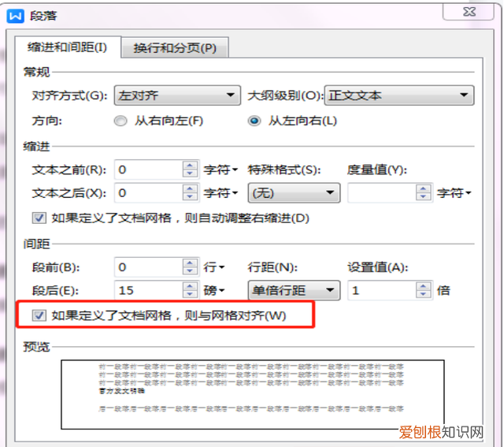Increase 设置值 with up arrow
This screenshot has height=447, width=504.
[424, 286]
